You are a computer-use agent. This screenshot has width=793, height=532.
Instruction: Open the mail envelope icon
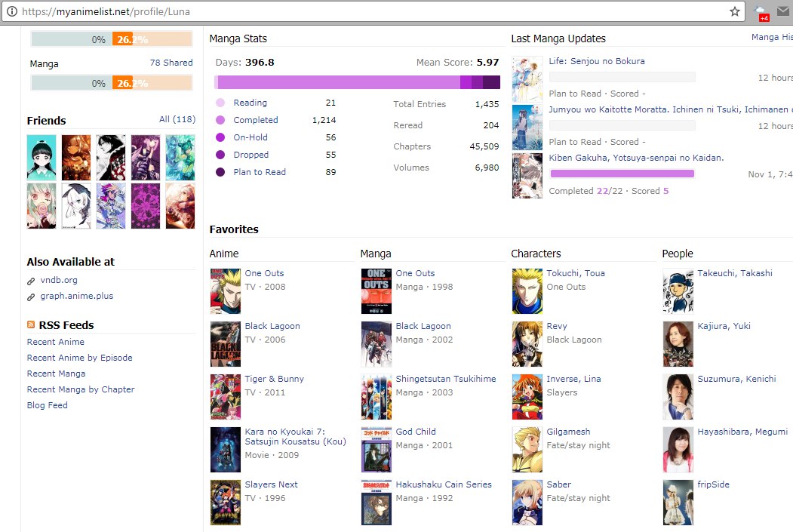click(783, 11)
